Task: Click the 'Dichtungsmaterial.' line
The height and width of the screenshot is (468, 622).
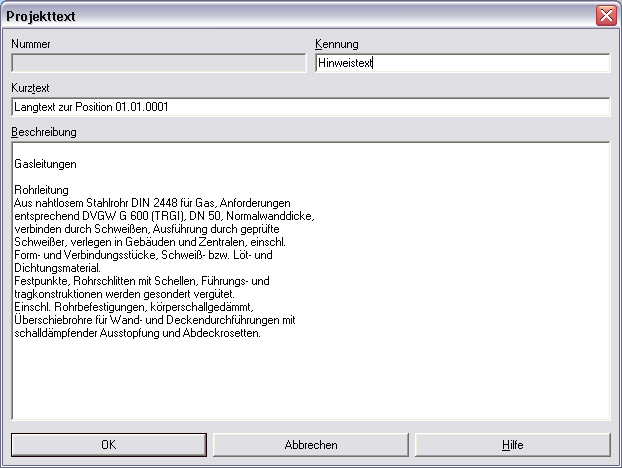Action: point(58,268)
